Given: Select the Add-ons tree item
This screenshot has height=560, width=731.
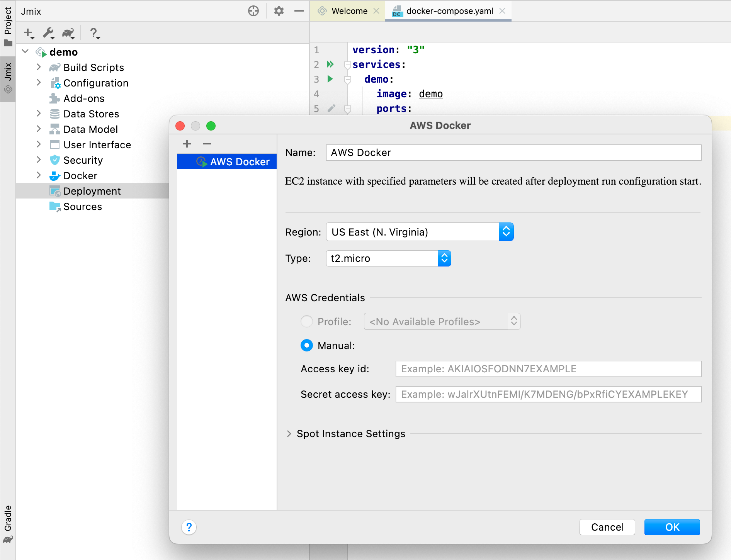Looking at the screenshot, I should point(84,98).
